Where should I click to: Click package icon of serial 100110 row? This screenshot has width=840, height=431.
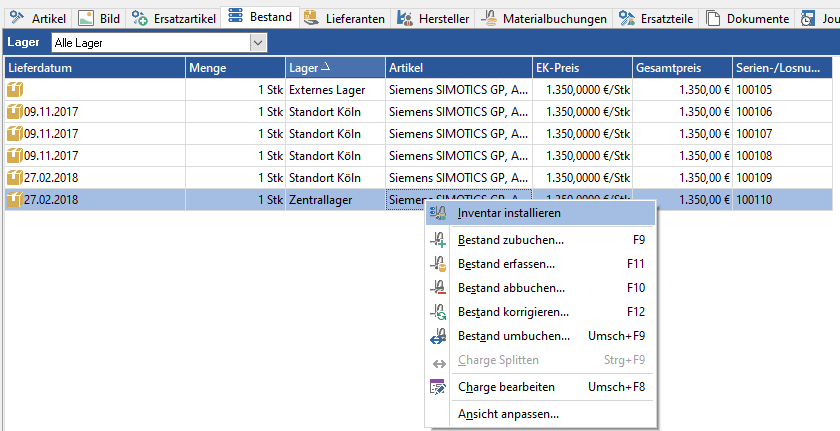click(14, 200)
